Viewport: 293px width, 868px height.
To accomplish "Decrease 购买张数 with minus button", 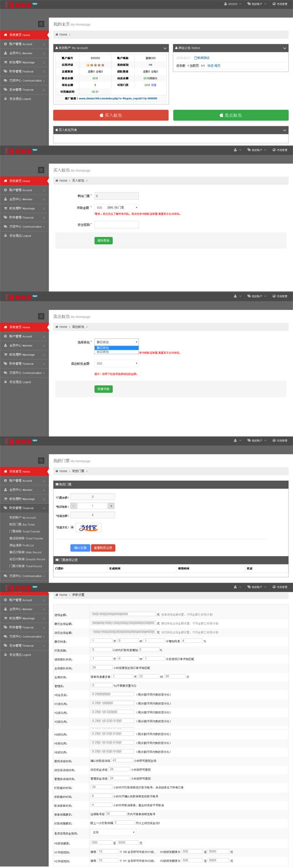I will click(x=73, y=506).
